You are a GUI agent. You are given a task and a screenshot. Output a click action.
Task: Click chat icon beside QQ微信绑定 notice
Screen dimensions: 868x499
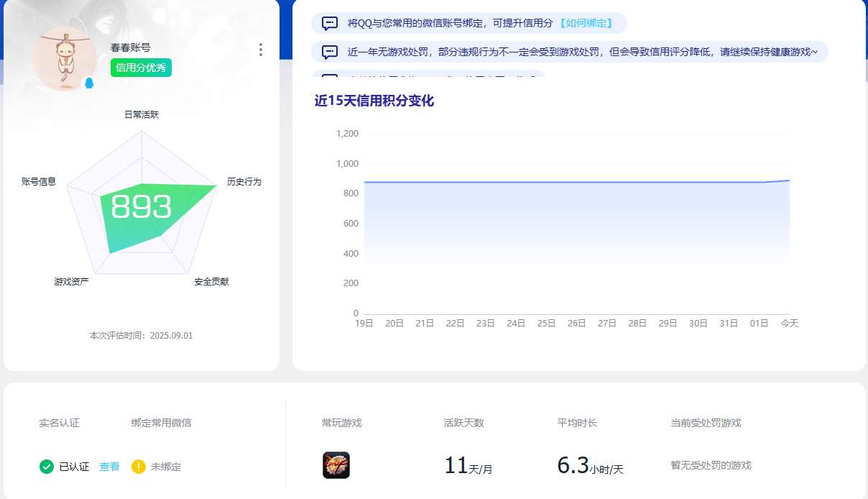(x=330, y=23)
